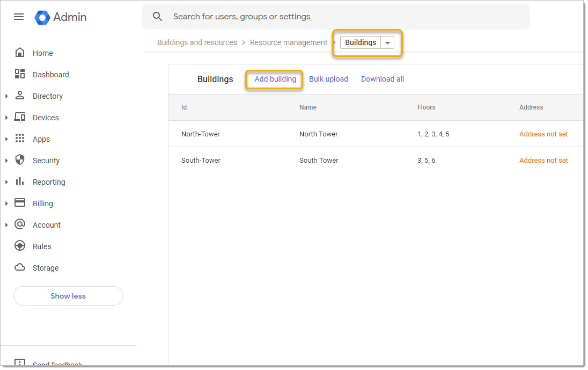Expand the Directory section arrow
This screenshot has height=370, width=588.
tap(6, 96)
